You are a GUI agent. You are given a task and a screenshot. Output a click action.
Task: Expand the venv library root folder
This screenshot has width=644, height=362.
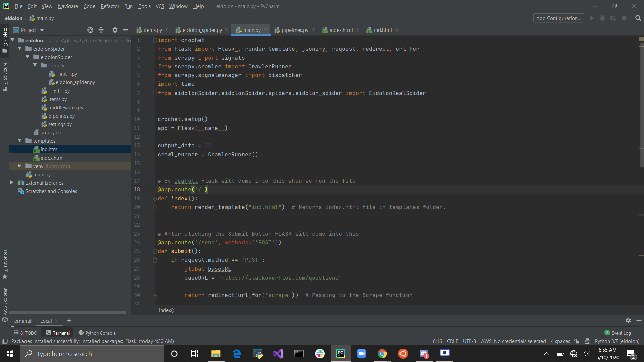point(19,166)
